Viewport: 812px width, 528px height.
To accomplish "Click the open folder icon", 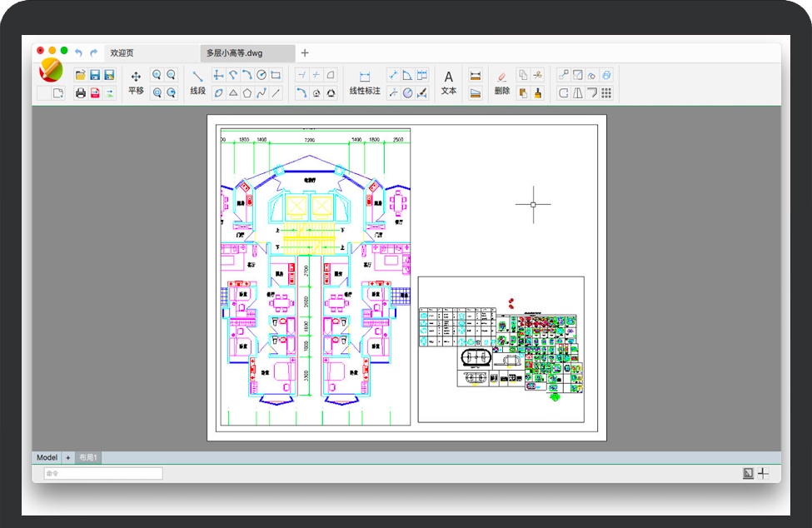I will click(81, 75).
